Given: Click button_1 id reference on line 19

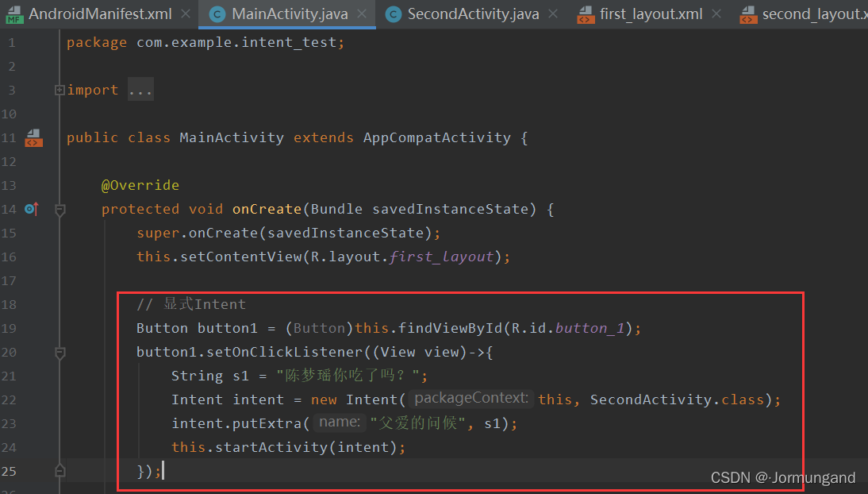Looking at the screenshot, I should click(x=590, y=328).
